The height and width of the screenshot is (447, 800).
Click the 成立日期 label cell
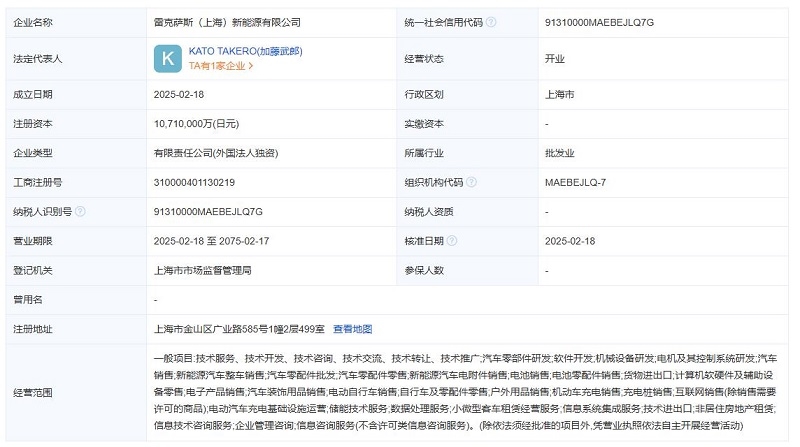coord(76,94)
